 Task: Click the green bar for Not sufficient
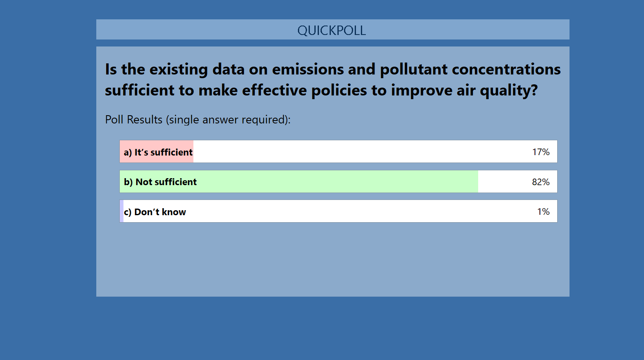click(x=299, y=181)
